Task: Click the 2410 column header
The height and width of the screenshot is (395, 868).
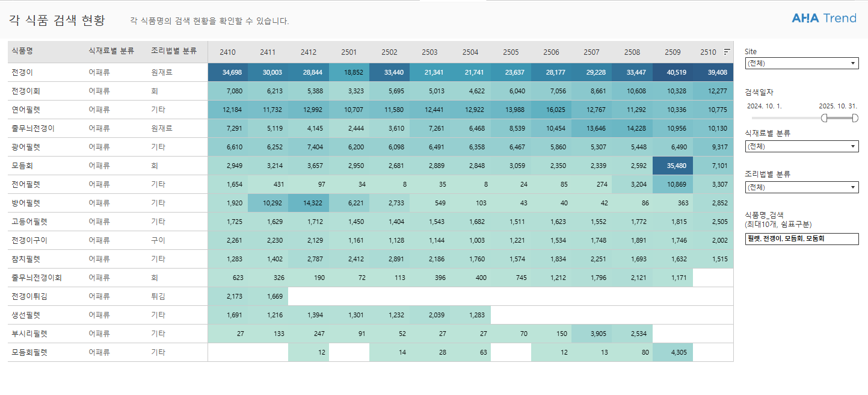Action: pos(228,52)
